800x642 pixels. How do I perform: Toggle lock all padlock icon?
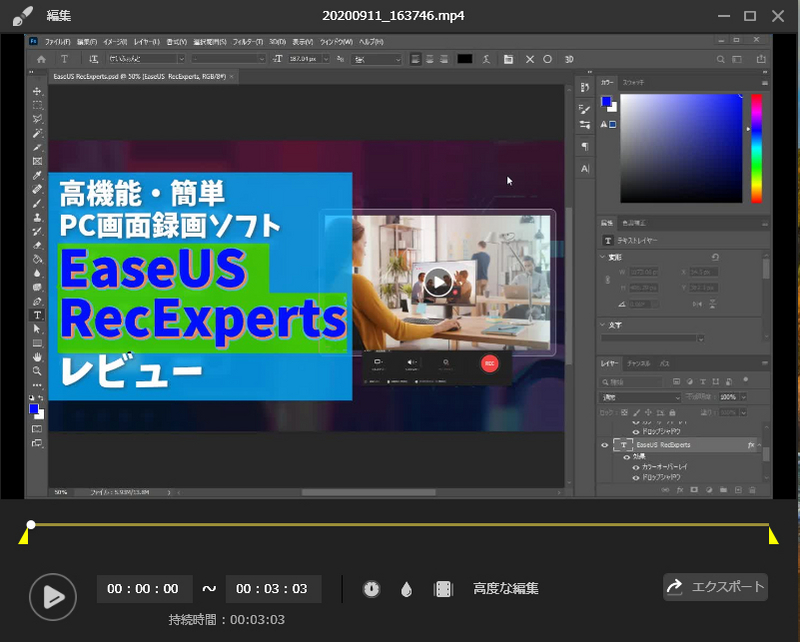pyautogui.click(x=672, y=412)
